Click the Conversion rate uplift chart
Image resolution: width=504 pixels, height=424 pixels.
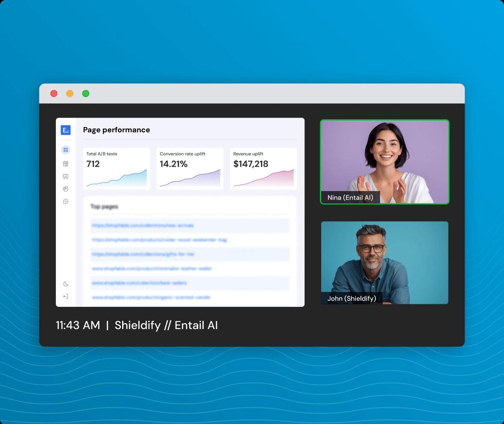coord(190,168)
